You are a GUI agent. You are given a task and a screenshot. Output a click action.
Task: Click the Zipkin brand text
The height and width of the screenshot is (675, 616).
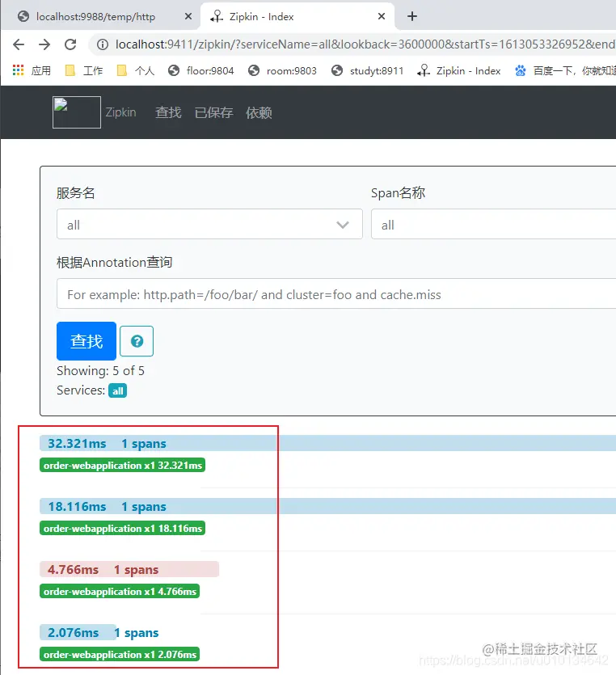point(121,112)
